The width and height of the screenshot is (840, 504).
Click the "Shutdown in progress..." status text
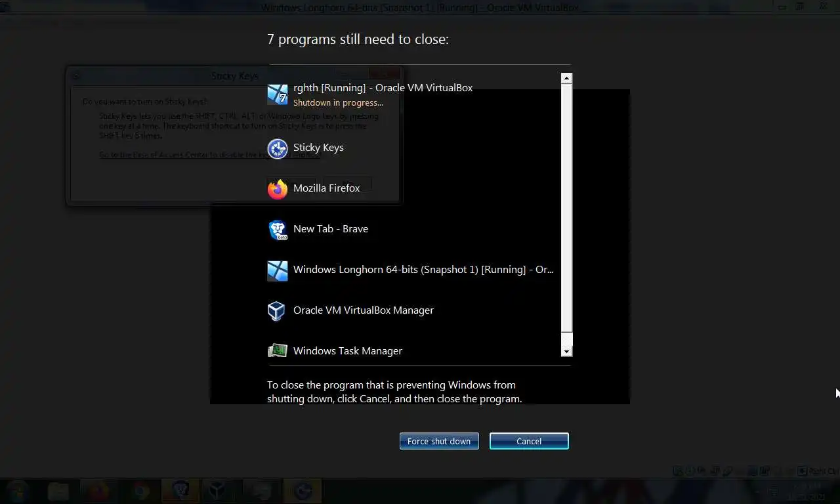pyautogui.click(x=338, y=103)
